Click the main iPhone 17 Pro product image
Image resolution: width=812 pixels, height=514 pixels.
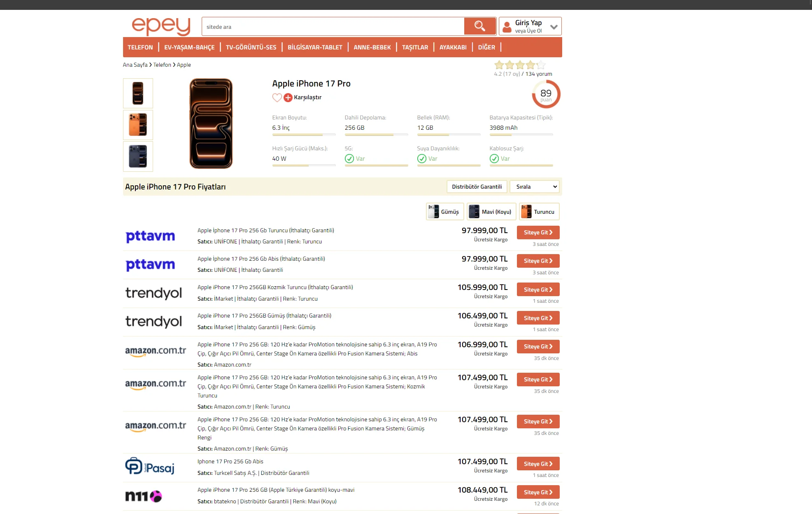coord(211,124)
